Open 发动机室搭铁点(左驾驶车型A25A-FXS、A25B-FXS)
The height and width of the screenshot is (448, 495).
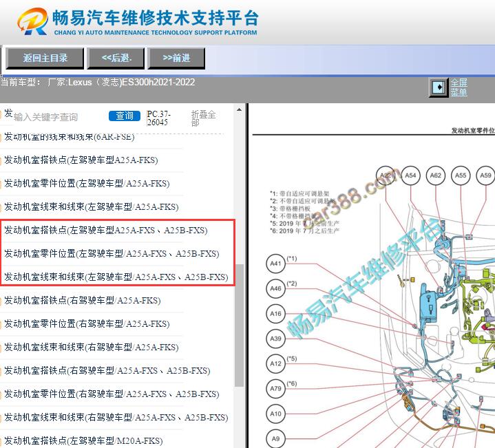point(106,230)
